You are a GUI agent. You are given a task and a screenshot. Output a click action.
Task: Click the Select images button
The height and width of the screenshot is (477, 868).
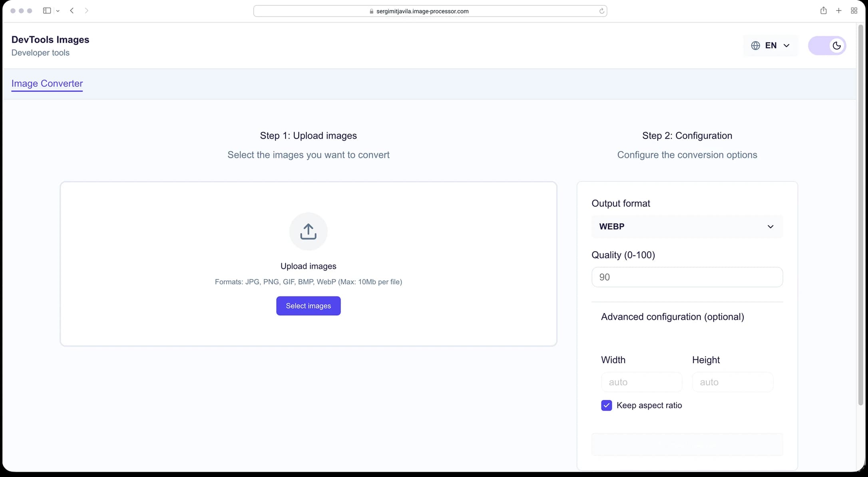point(308,306)
